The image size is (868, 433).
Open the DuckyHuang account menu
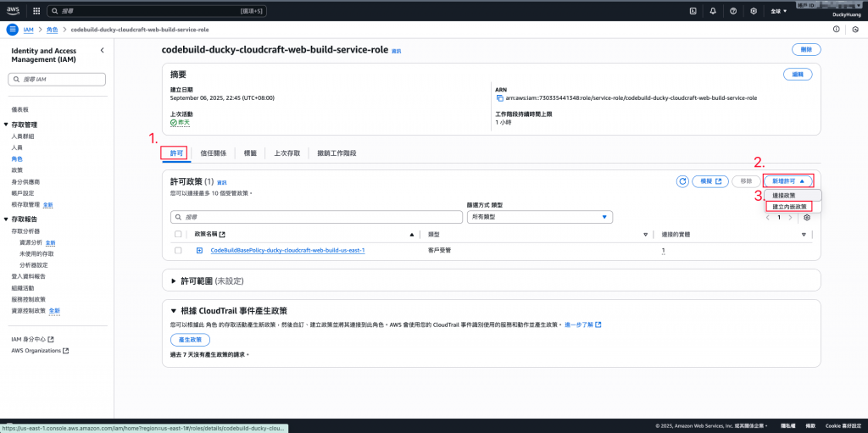click(848, 15)
